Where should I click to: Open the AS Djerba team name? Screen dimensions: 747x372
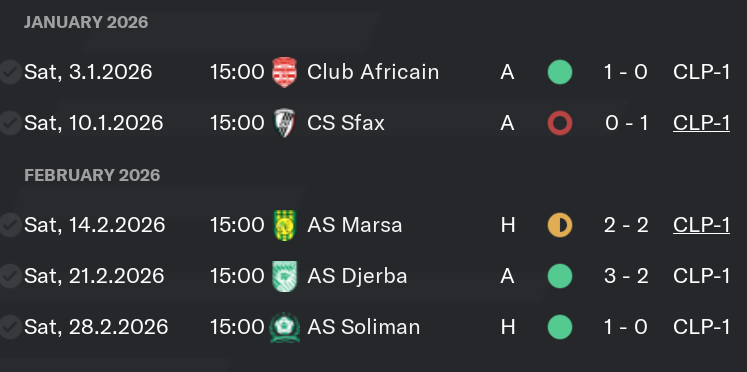point(357,276)
